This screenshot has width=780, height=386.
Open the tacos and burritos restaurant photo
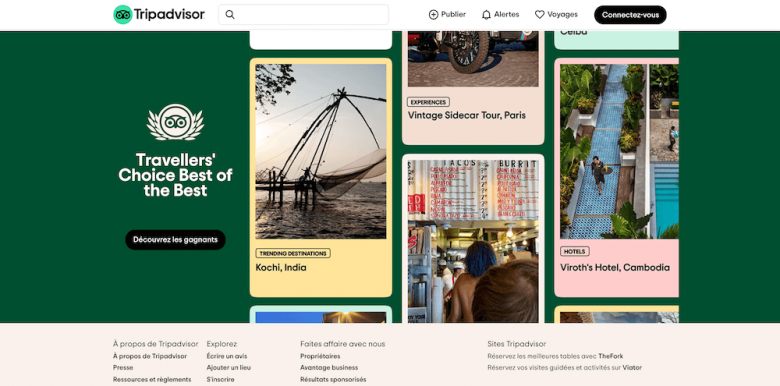[x=473, y=241]
